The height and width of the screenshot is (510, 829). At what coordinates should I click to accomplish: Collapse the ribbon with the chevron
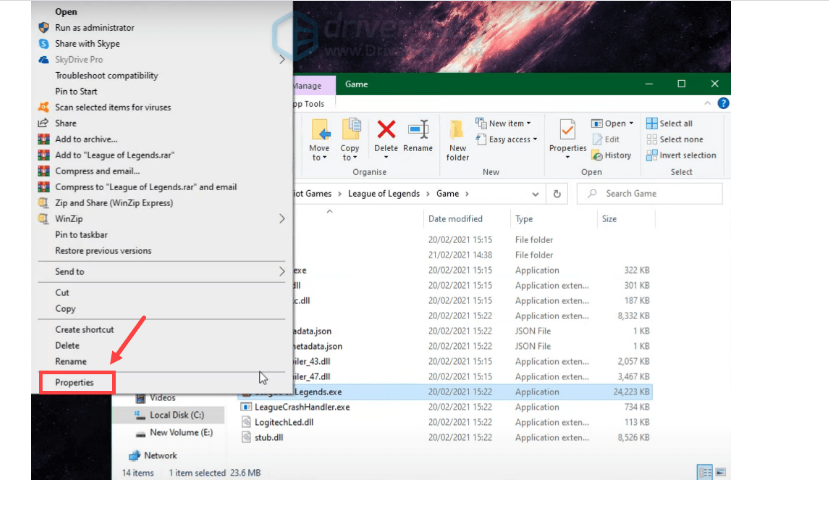[x=707, y=104]
